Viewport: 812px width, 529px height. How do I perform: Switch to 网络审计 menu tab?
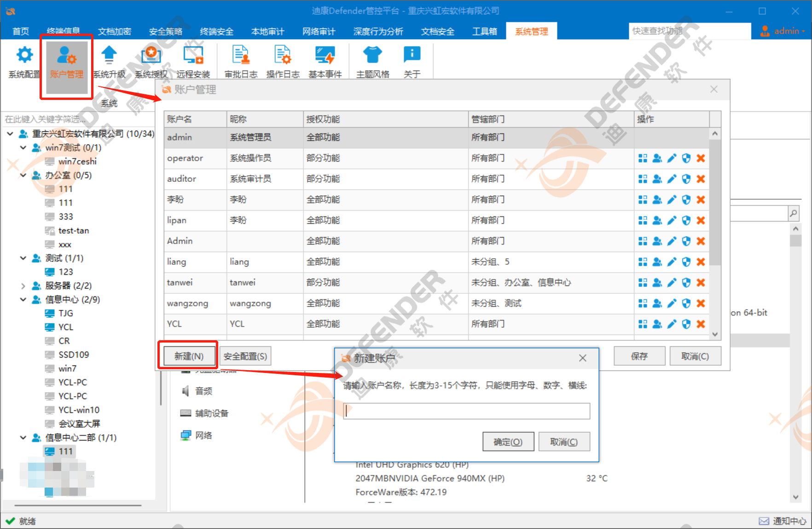319,31
